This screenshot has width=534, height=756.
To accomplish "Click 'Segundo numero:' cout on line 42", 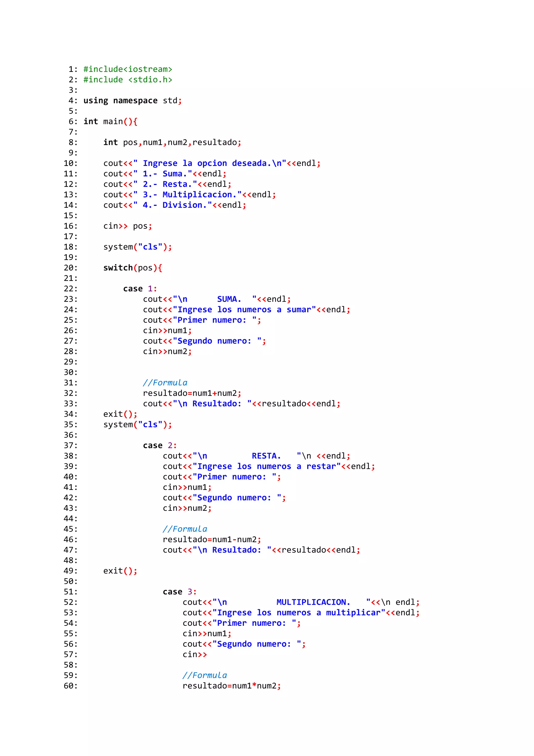I will (224, 498).
